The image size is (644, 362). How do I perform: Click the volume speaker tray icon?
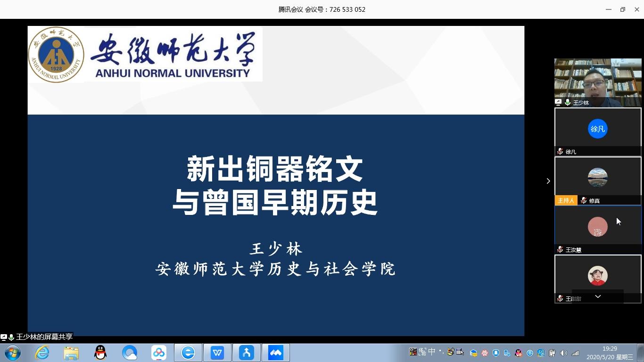(563, 353)
